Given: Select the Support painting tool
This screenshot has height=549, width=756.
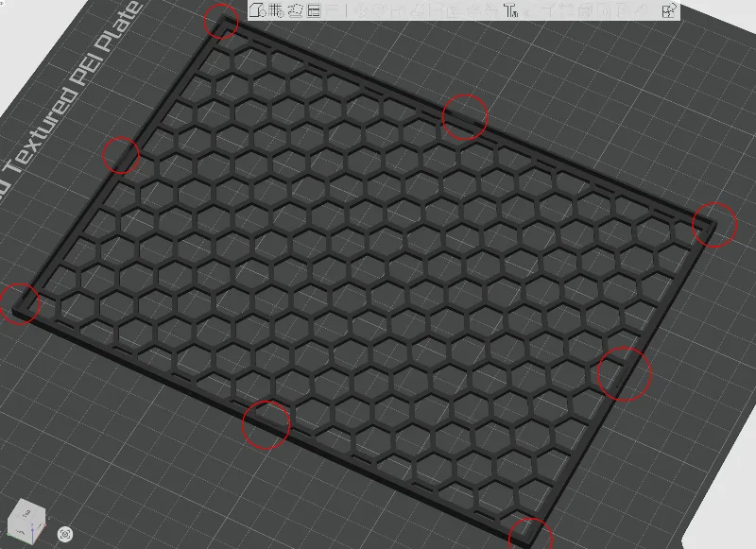Looking at the screenshot, I should pos(474,10).
